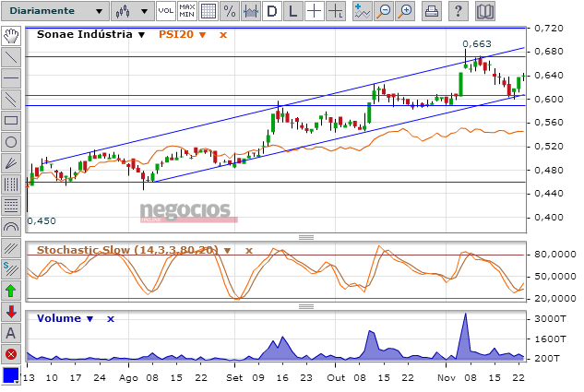Click the red delete drawings button
The width and height of the screenshot is (584, 392).
[x=11, y=354]
